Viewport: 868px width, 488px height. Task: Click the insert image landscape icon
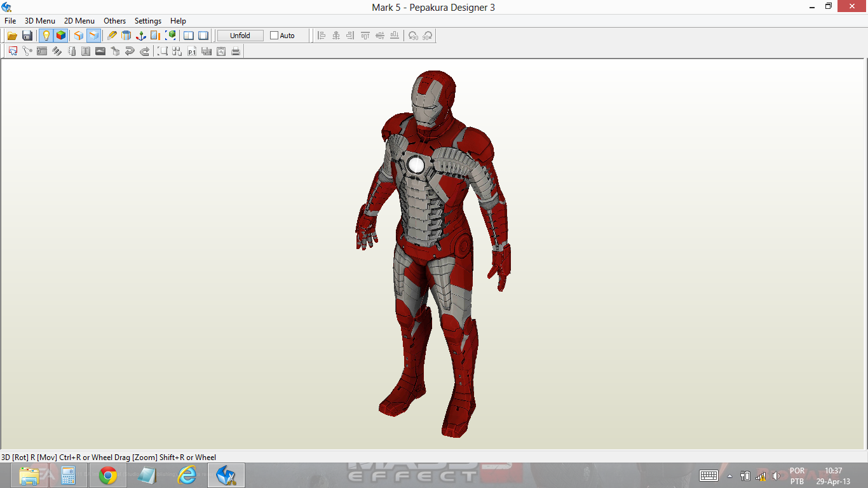(x=100, y=51)
